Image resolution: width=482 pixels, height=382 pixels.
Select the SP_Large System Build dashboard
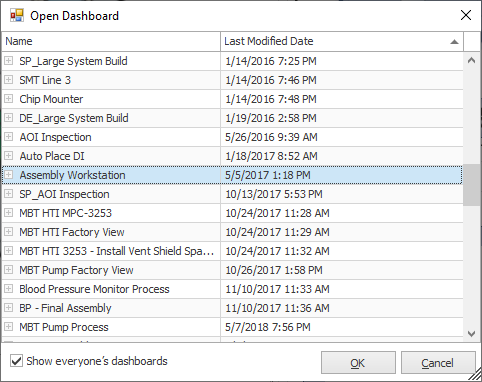73,61
